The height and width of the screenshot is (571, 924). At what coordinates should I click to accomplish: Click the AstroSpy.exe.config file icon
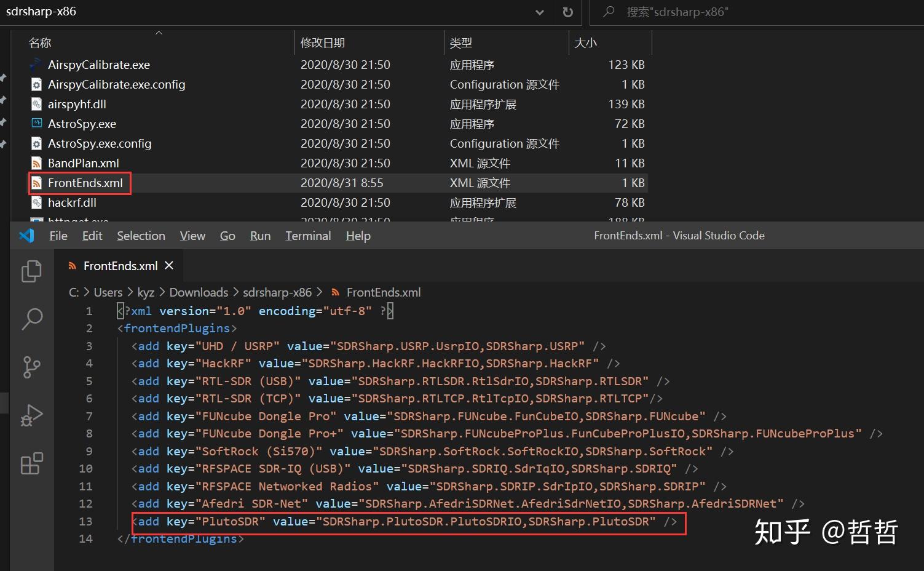coord(36,143)
